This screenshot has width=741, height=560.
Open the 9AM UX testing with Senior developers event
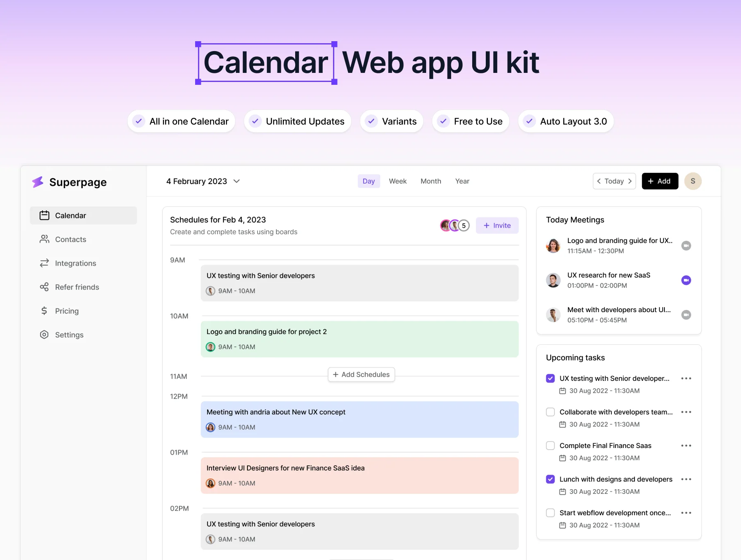[359, 283]
